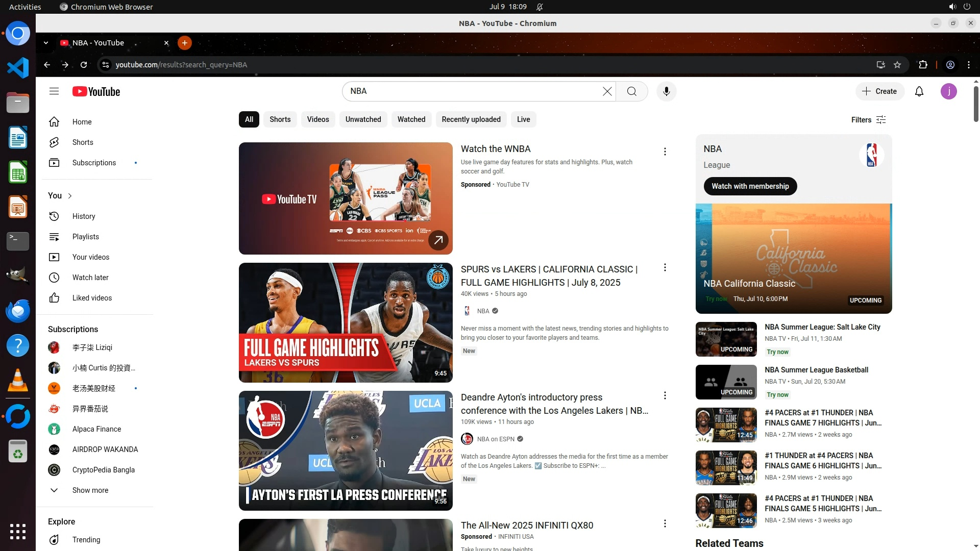This screenshot has height=551, width=980.
Task: Click the voice search microphone icon
Action: click(x=666, y=91)
